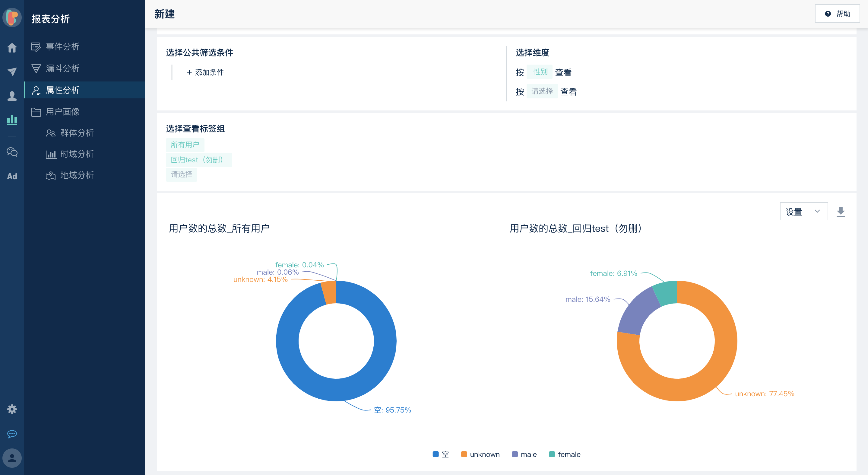This screenshot has width=868, height=475.
Task: Select the bar chart reports icon in the sidebar
Action: coord(12,120)
